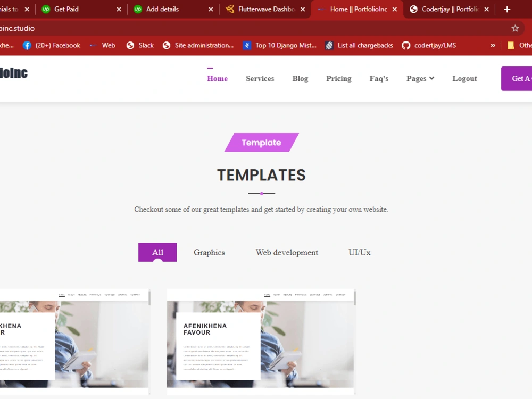Open the Web bookmark

[103, 45]
